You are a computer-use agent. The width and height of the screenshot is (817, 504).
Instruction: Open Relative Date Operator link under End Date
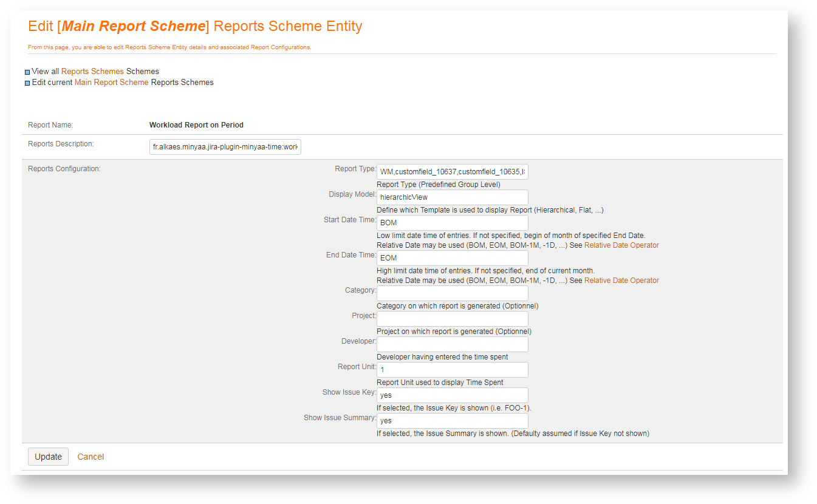pyautogui.click(x=621, y=281)
